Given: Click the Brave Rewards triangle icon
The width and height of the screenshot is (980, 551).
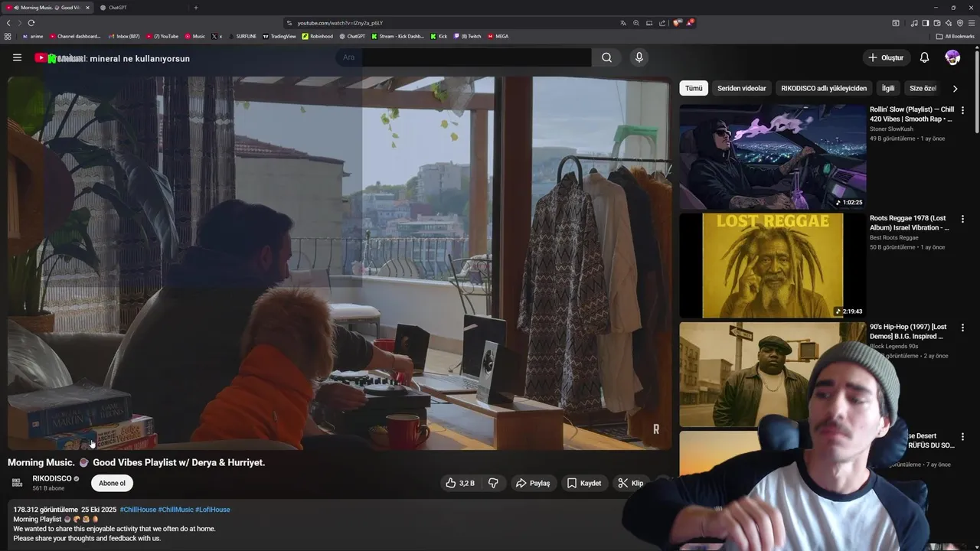Looking at the screenshot, I should click(689, 23).
